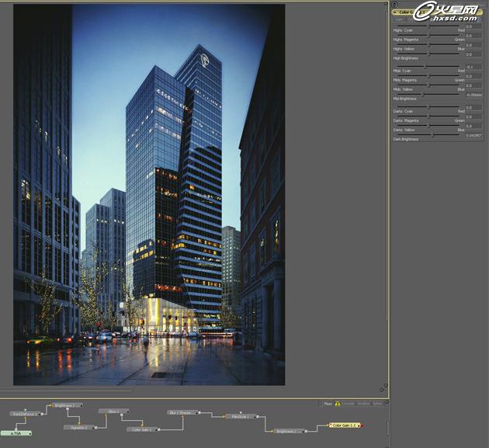Collapse the Color Gain tool header
Image resolution: width=489 pixels, height=448 pixels.
397,12
